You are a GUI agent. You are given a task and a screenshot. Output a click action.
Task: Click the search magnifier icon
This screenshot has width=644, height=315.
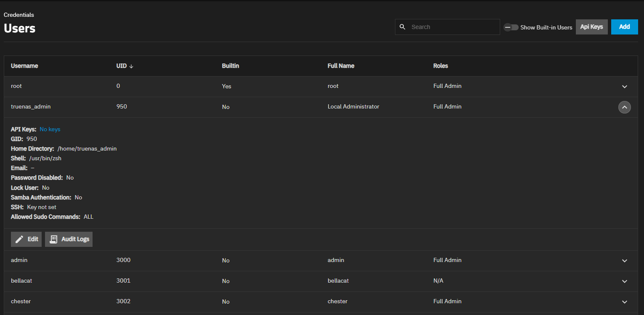pos(403,27)
